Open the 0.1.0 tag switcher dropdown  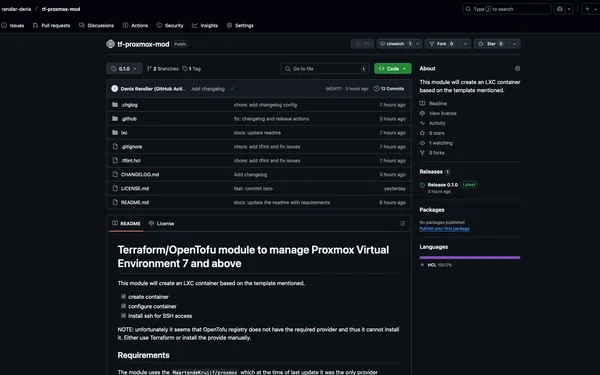pyautogui.click(x=124, y=68)
